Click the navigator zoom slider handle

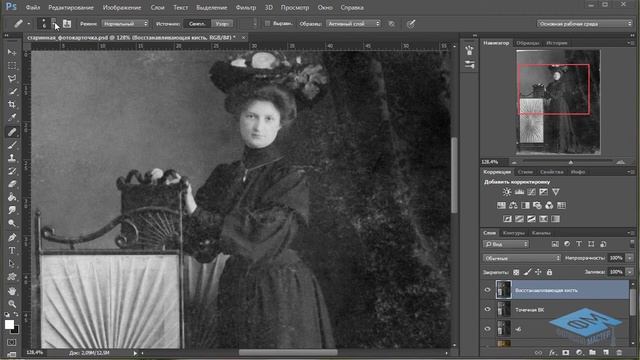coord(571,162)
